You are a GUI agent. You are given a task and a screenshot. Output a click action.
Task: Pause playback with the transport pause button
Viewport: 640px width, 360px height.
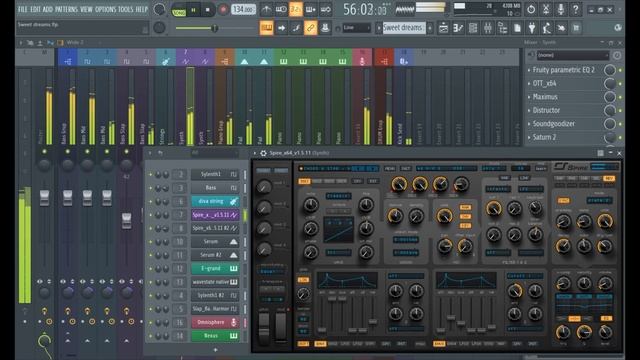pos(193,9)
